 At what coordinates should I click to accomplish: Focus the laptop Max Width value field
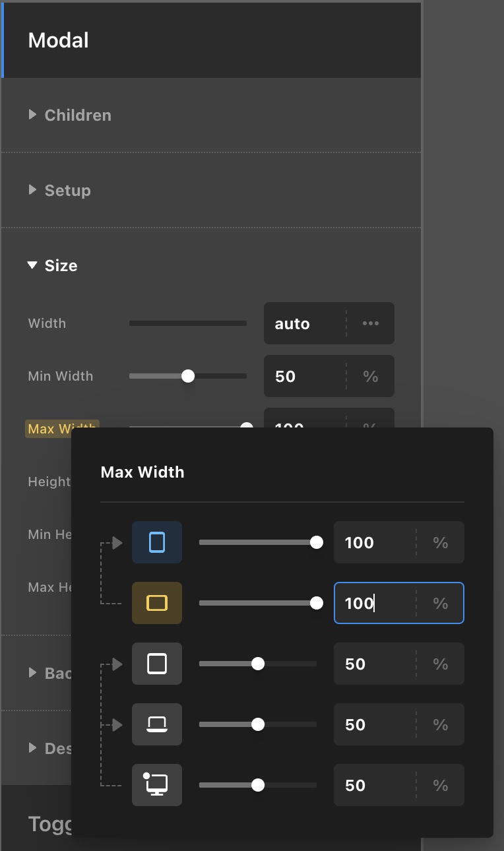click(x=373, y=724)
